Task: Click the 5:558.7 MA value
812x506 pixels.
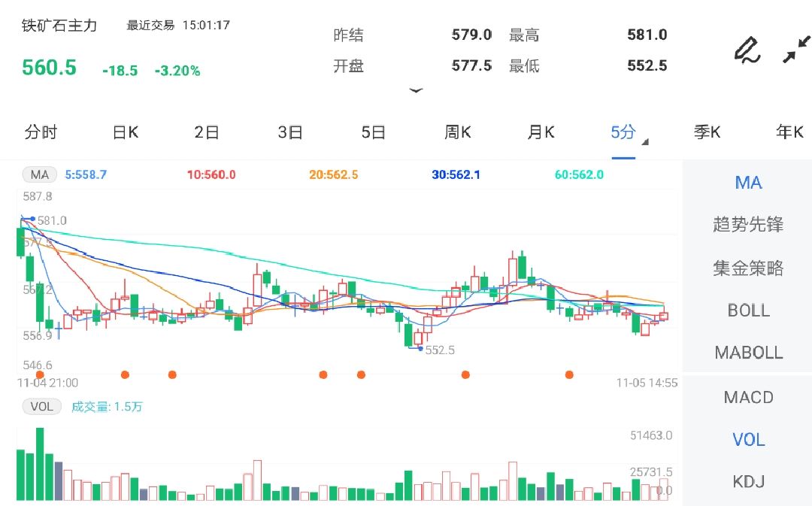Action: [x=86, y=175]
